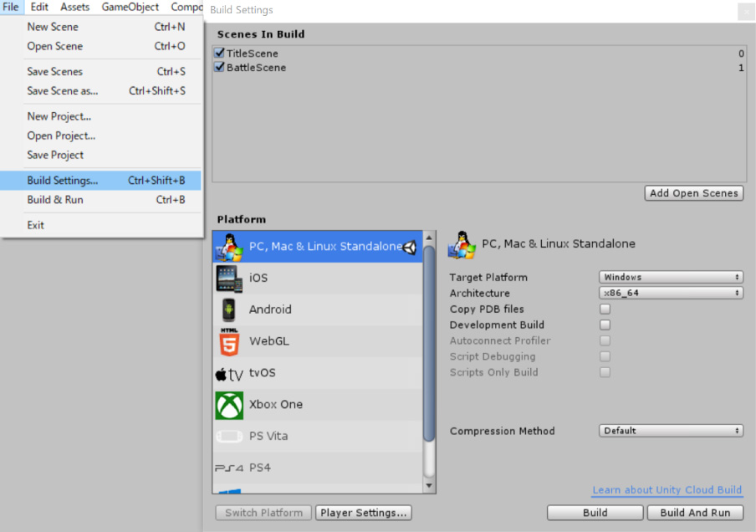Select Save Scene as... menu entry
The width and height of the screenshot is (756, 532).
tap(100, 91)
